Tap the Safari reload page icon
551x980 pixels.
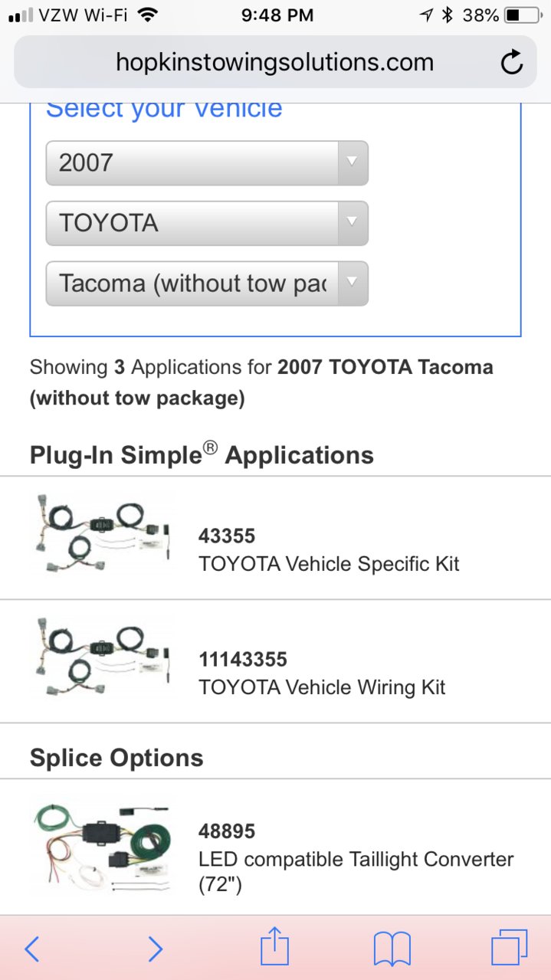pos(512,63)
